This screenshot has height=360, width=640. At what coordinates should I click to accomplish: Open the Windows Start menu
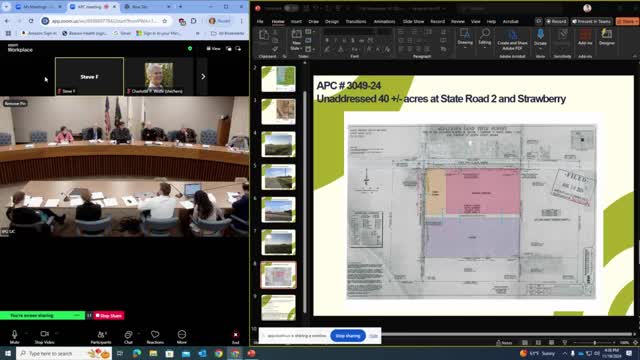(x=8, y=353)
